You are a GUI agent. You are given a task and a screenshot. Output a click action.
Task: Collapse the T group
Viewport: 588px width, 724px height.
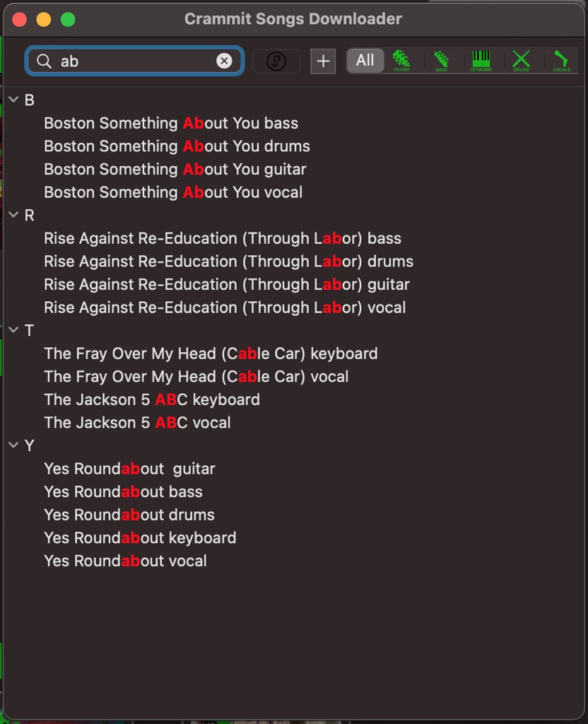(x=14, y=330)
